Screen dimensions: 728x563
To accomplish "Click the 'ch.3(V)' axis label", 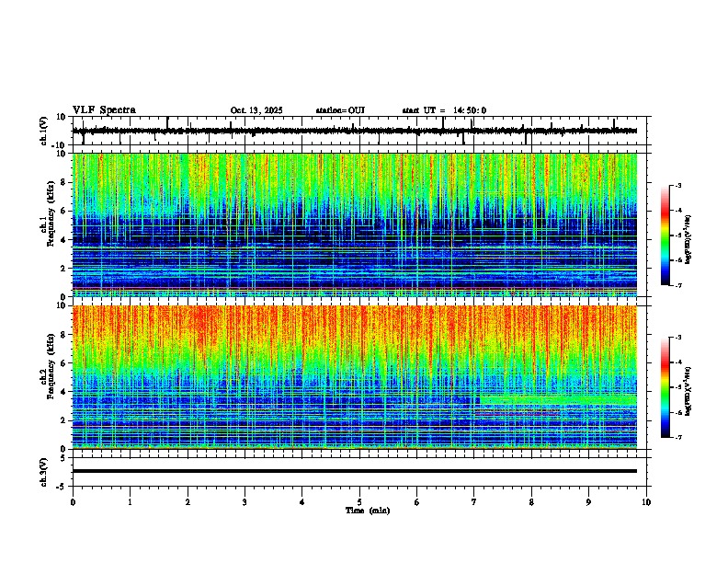I will tap(44, 472).
